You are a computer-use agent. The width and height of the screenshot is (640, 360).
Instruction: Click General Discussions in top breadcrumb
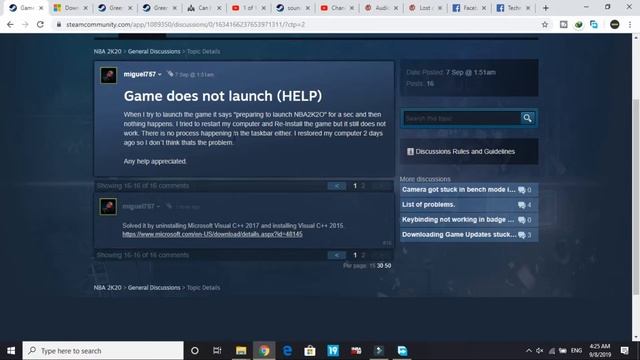154,51
